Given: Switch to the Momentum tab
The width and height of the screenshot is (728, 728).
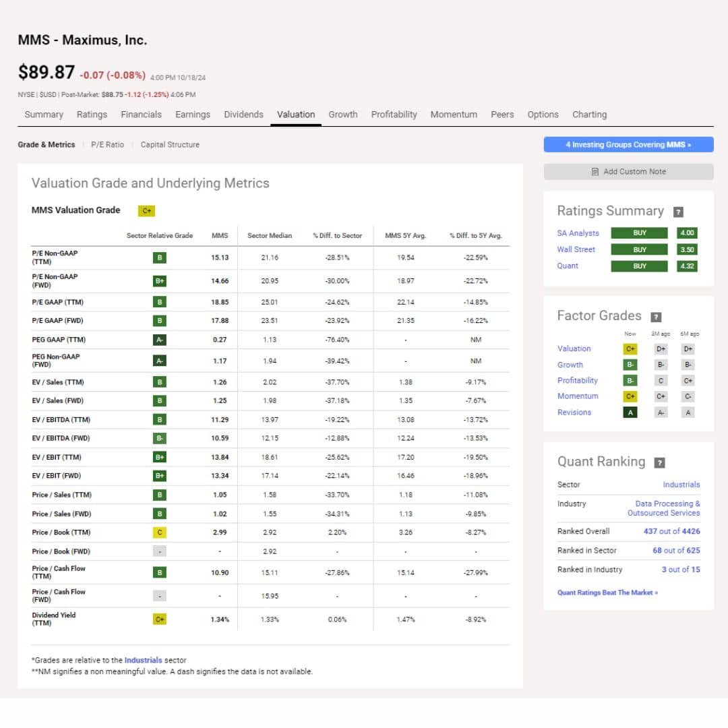Looking at the screenshot, I should 454,115.
